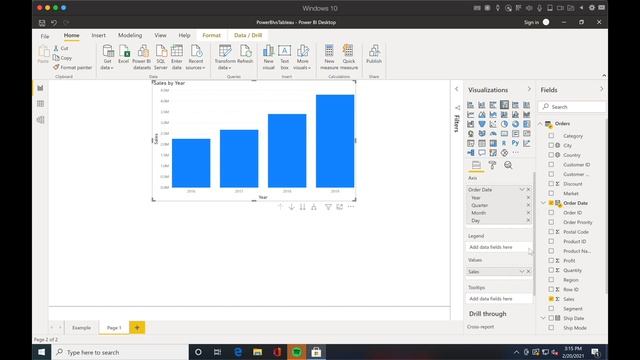The image size is (640, 360).
Task: Switch to the Example page tab
Action: click(82, 328)
